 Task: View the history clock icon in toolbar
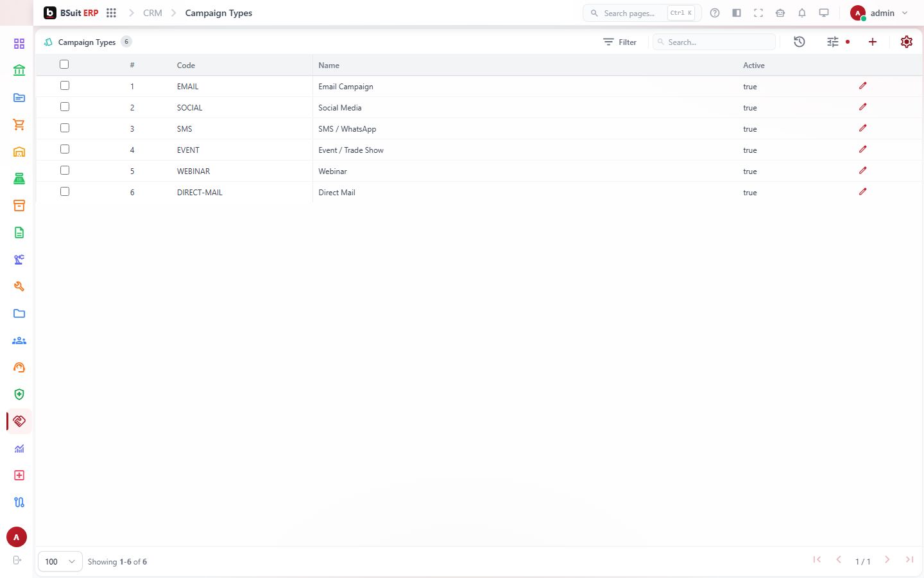click(800, 42)
